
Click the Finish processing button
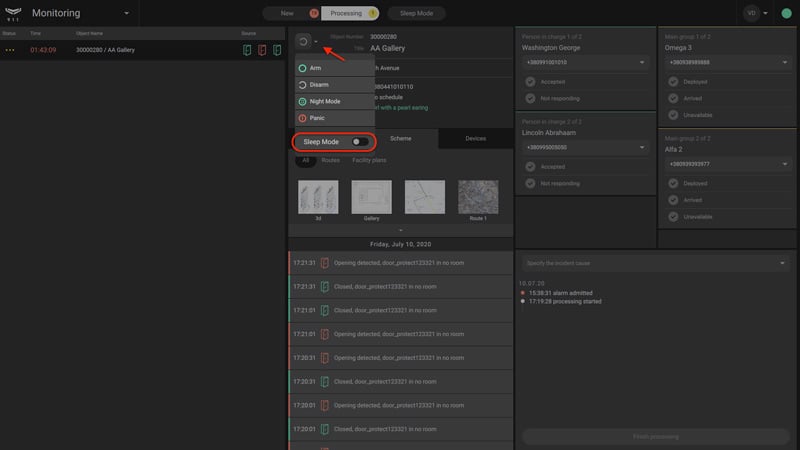point(656,437)
